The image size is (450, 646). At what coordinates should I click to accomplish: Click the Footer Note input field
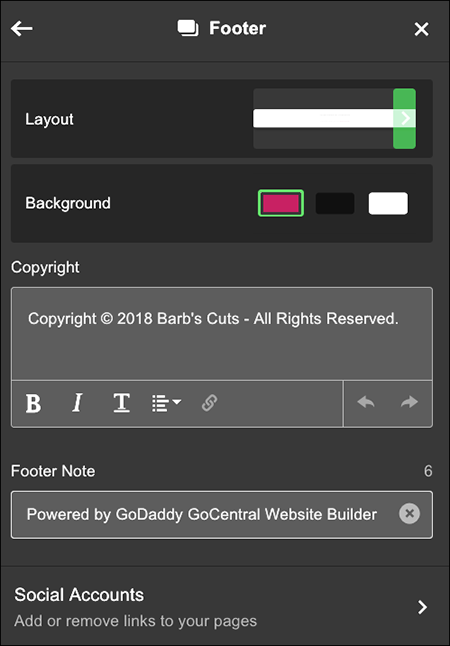(222, 514)
